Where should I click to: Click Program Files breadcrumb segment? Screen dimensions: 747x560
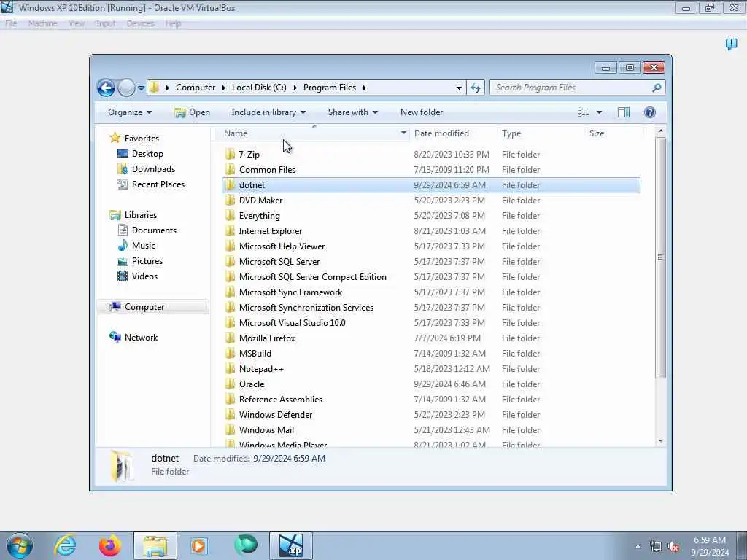(330, 87)
